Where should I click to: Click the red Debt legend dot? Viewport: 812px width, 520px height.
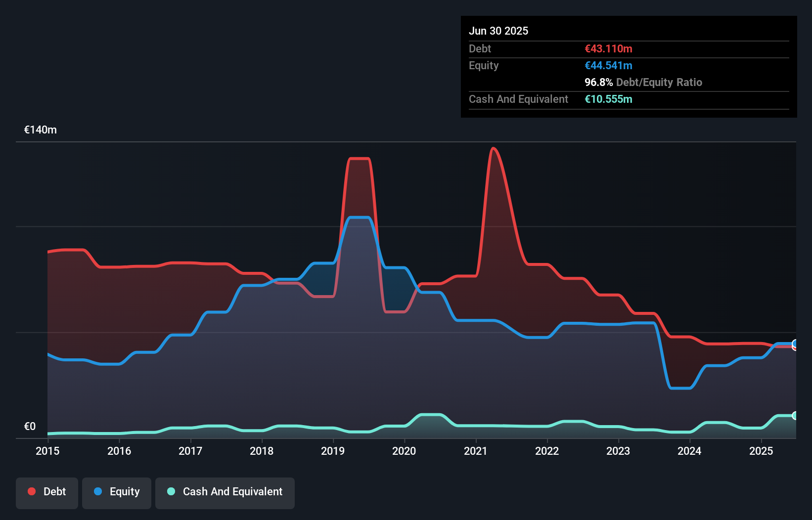pyautogui.click(x=32, y=491)
